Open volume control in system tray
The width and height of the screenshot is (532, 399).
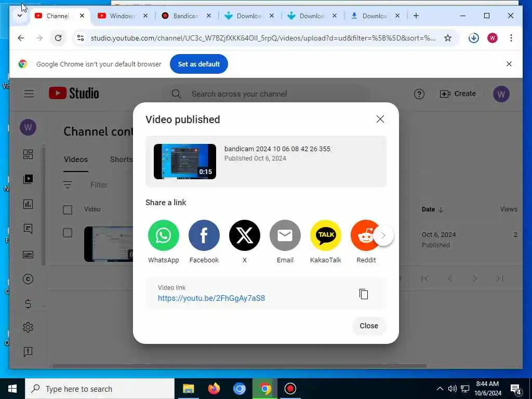pos(452,389)
